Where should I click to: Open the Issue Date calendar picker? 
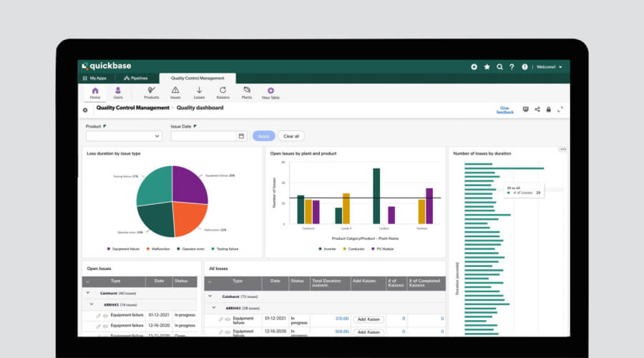(x=241, y=136)
